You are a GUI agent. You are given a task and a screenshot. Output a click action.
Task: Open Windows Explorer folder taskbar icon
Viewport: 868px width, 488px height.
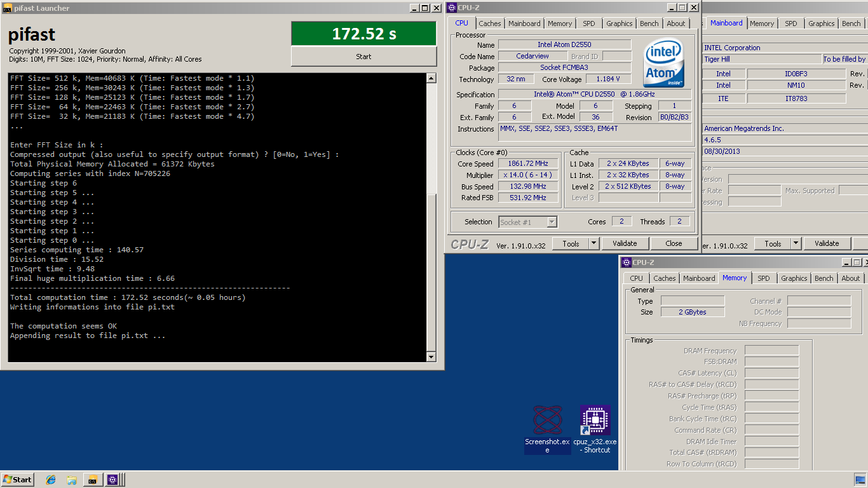point(72,480)
